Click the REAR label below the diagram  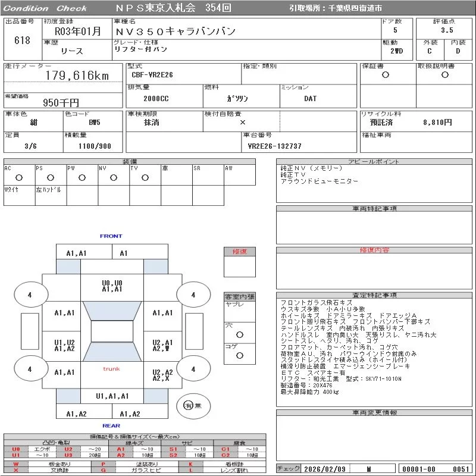click(x=111, y=425)
